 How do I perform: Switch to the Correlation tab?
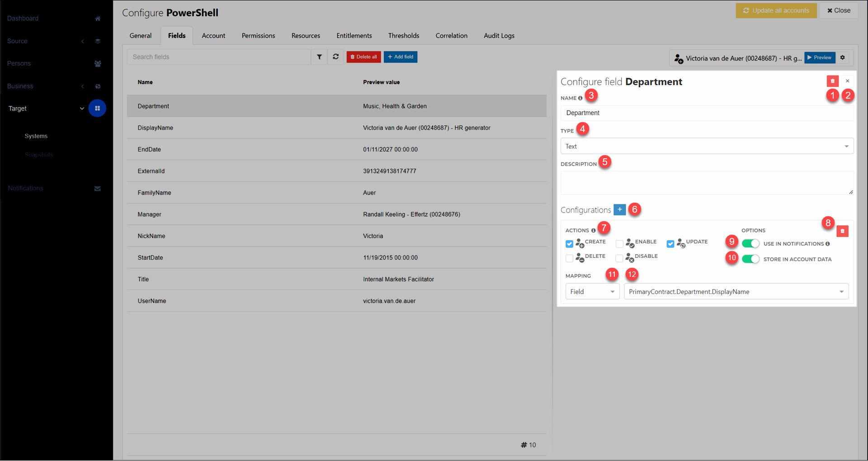click(x=451, y=36)
